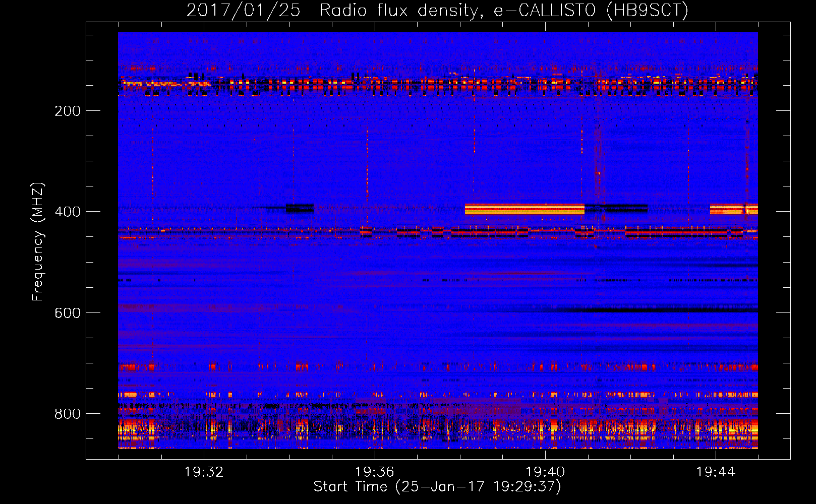Click the 19:40 time tick label
This screenshot has width=816, height=504.
(545, 472)
